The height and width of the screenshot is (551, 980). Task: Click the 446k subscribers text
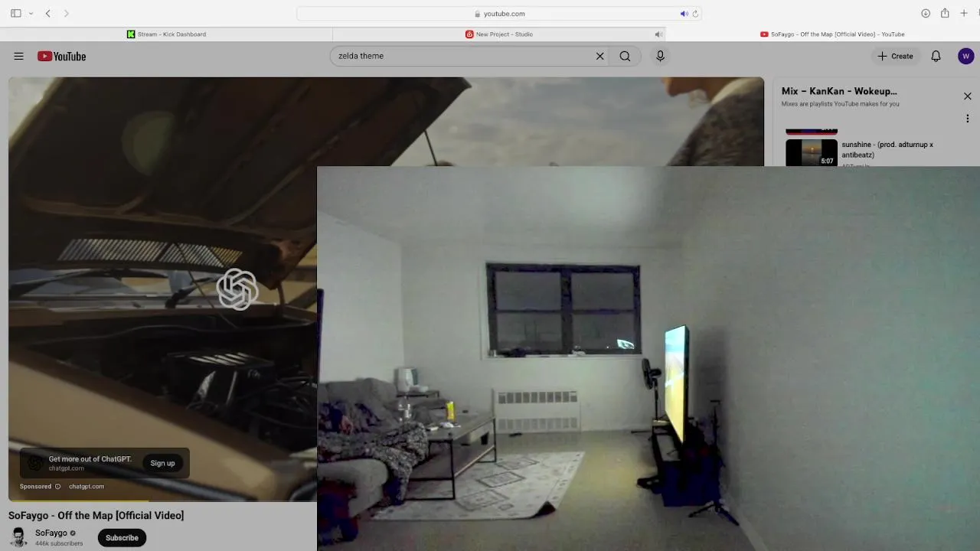tap(59, 543)
